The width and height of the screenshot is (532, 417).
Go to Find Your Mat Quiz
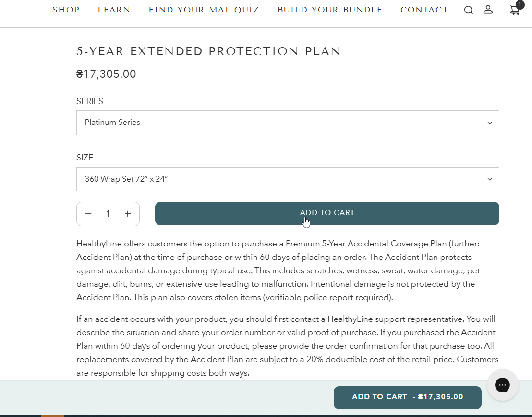tap(204, 10)
